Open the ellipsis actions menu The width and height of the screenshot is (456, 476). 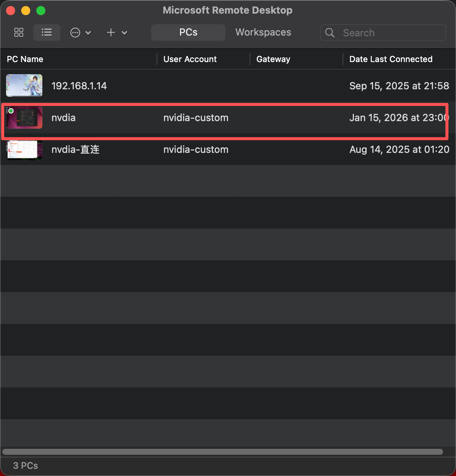81,33
